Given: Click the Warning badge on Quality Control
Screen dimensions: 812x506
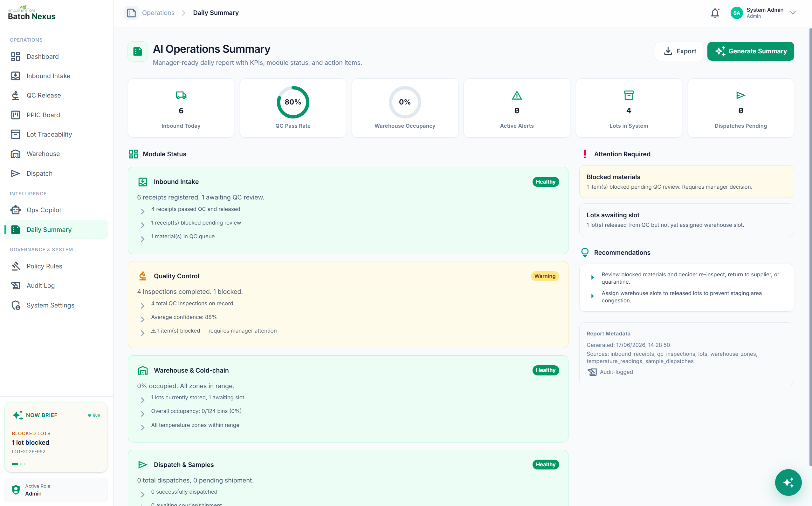Looking at the screenshot, I should pos(545,276).
